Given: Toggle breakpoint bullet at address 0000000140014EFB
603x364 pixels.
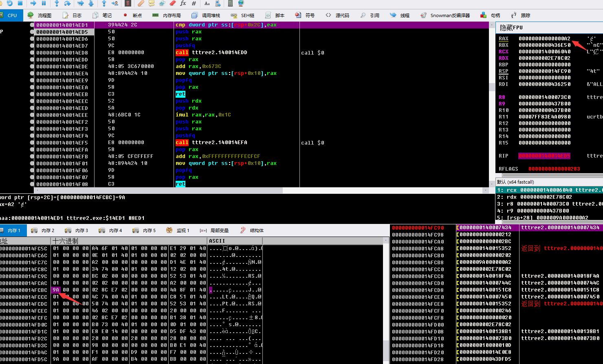Looking at the screenshot, I should [32, 156].
